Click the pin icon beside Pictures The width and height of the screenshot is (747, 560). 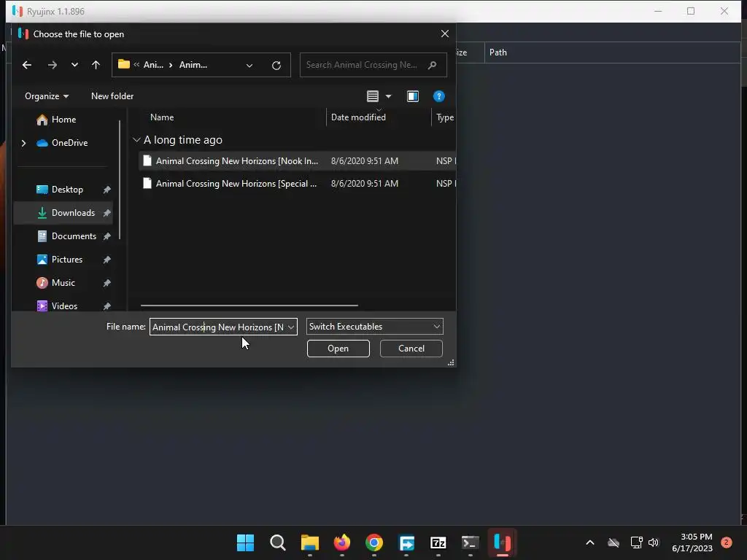coord(107,260)
